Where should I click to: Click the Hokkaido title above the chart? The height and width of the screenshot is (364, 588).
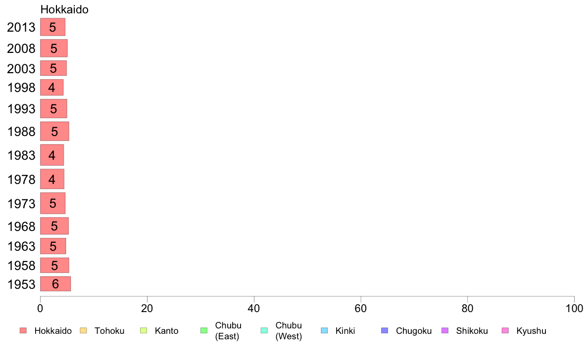click(x=64, y=9)
